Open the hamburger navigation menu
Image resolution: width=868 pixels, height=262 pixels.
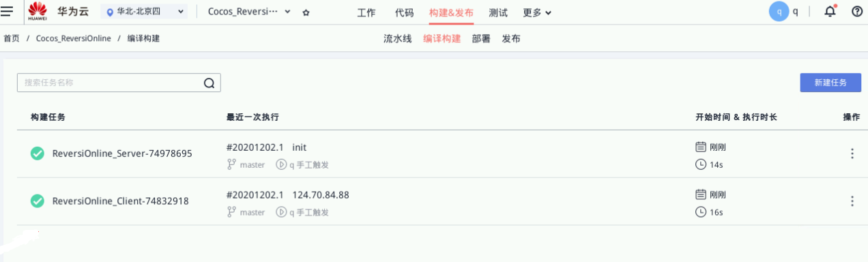(x=7, y=12)
